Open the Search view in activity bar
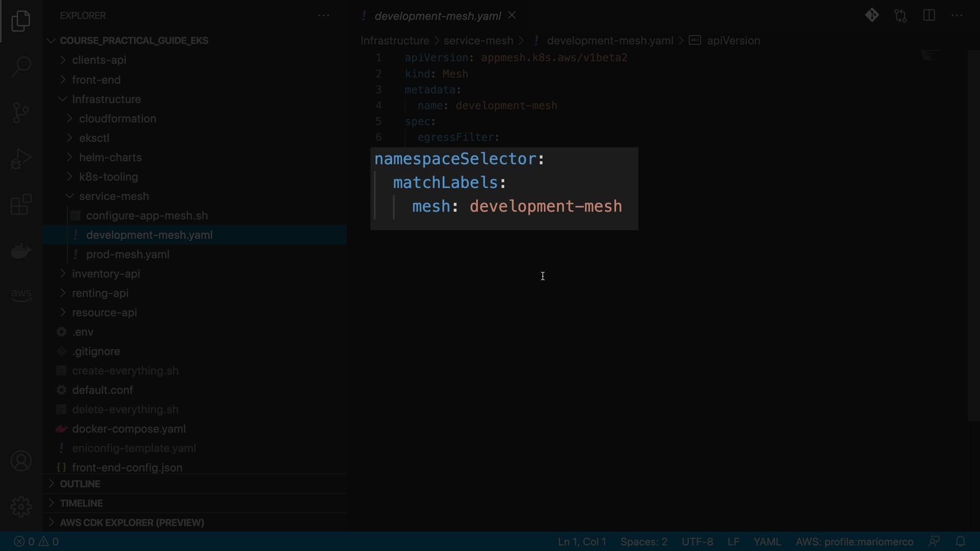Image resolution: width=980 pixels, height=551 pixels. pyautogui.click(x=21, y=66)
